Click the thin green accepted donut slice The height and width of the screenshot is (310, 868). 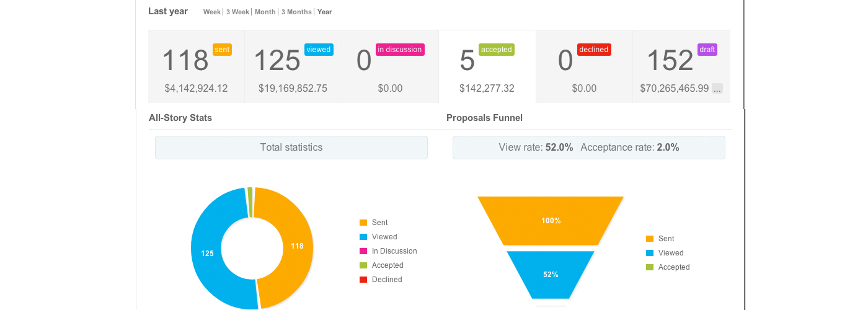pyautogui.click(x=250, y=202)
